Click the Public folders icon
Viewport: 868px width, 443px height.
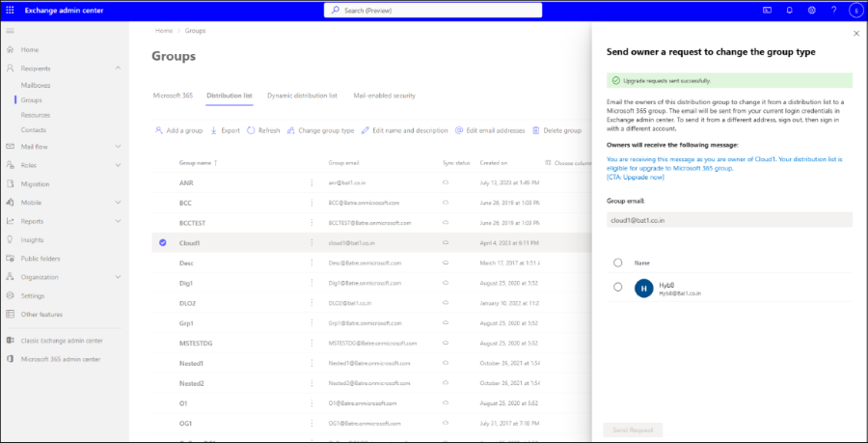click(x=10, y=259)
